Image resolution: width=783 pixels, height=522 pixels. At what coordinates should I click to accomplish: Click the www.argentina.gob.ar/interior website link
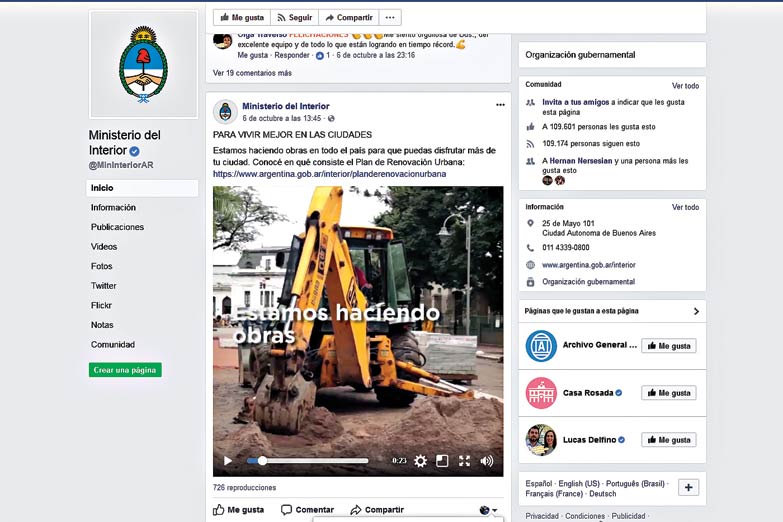coord(589,265)
